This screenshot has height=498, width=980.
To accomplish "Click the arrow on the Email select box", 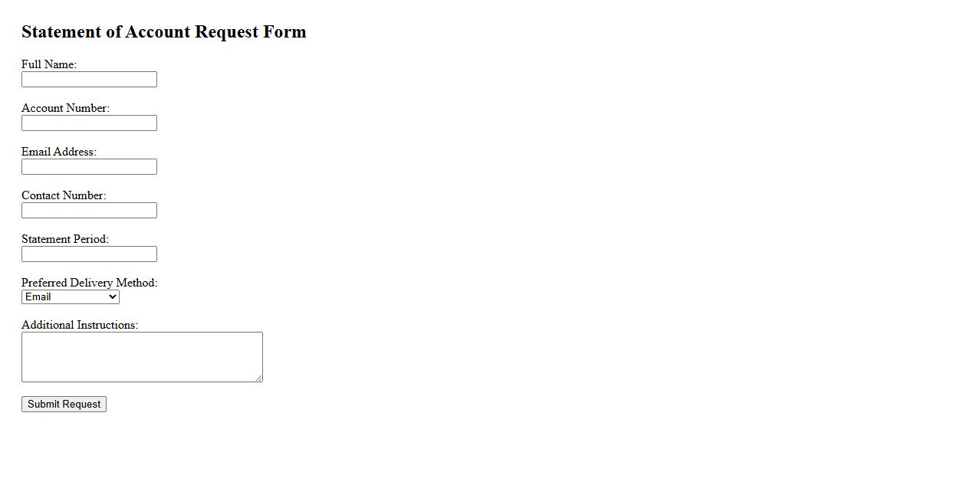I will pos(113,297).
